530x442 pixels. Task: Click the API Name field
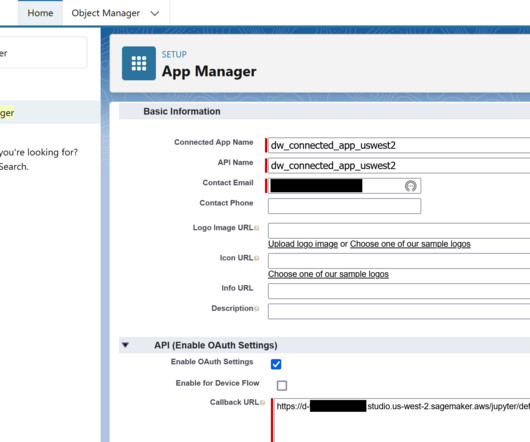(x=399, y=166)
